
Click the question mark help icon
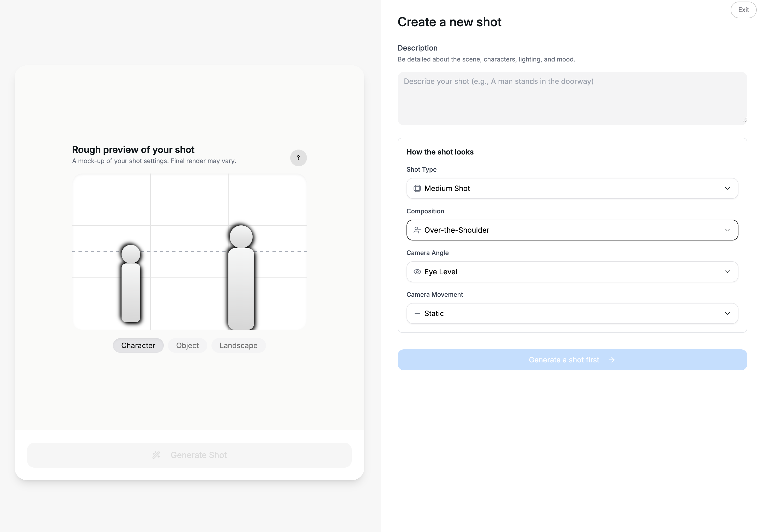298,158
